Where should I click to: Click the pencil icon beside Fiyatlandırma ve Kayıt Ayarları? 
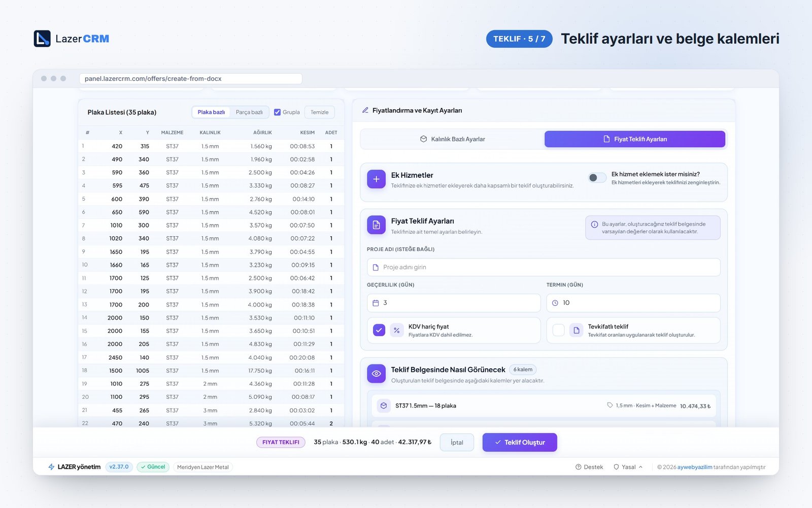click(x=365, y=110)
